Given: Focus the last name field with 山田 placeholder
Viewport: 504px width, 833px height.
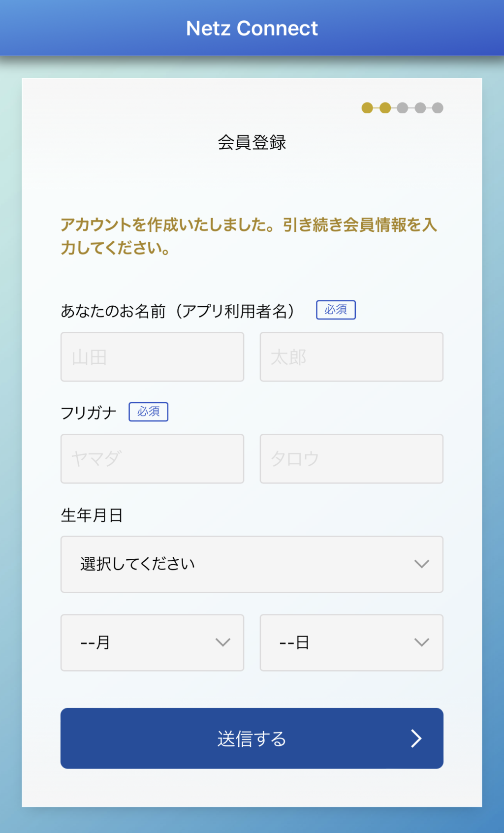Looking at the screenshot, I should (152, 357).
